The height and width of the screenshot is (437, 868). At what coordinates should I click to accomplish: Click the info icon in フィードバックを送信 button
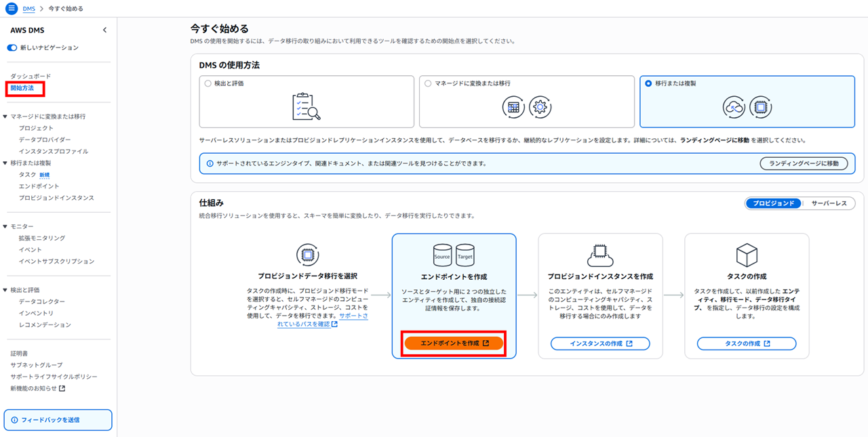pyautogui.click(x=15, y=420)
